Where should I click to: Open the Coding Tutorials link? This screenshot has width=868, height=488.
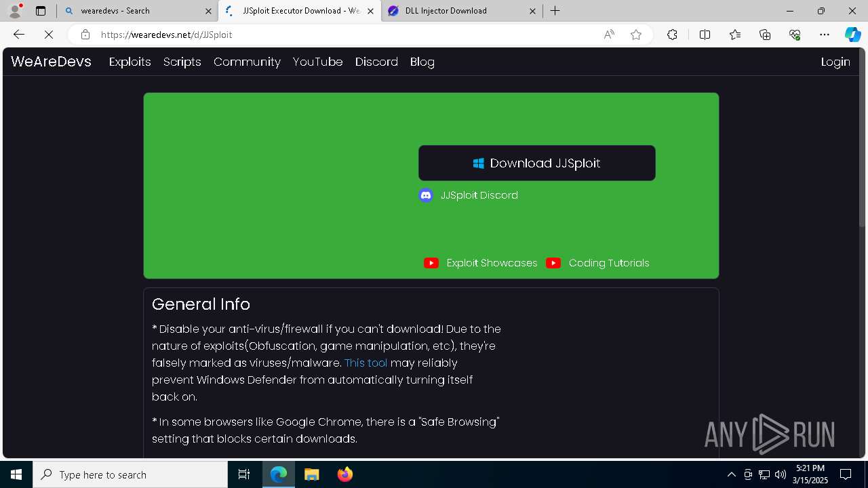609,263
